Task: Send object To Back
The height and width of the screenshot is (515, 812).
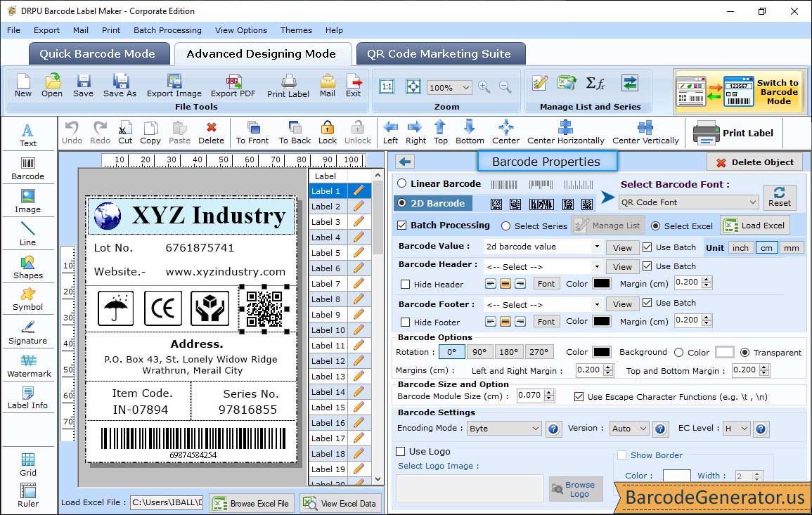Action: point(295,133)
